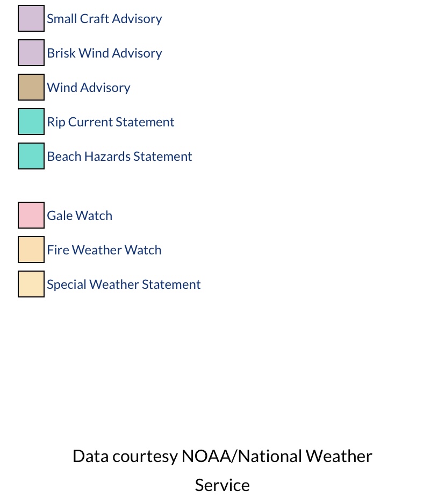Open the Fire Weather Watch link
This screenshot has height=504, width=445.
[104, 250]
